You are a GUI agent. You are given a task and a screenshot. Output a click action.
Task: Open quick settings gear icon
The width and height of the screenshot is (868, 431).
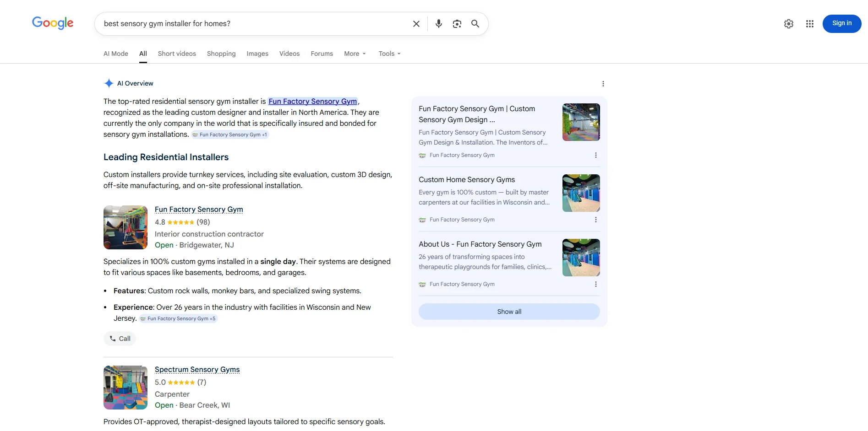point(789,24)
